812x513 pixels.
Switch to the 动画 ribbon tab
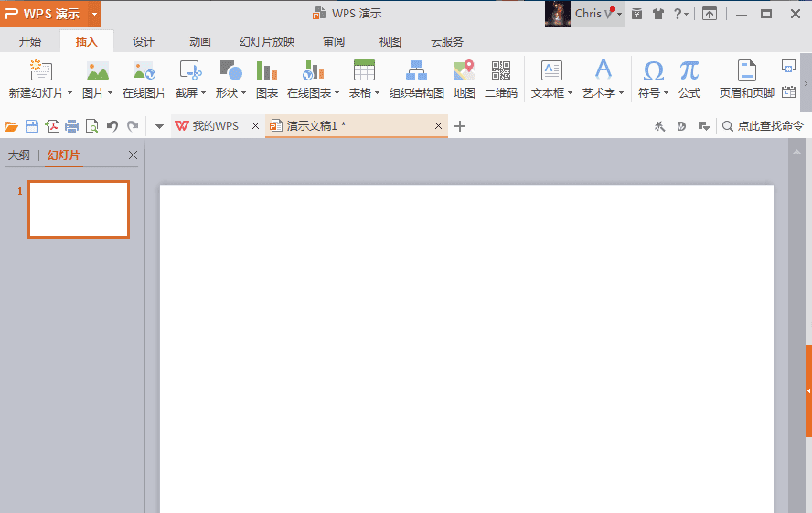click(200, 41)
